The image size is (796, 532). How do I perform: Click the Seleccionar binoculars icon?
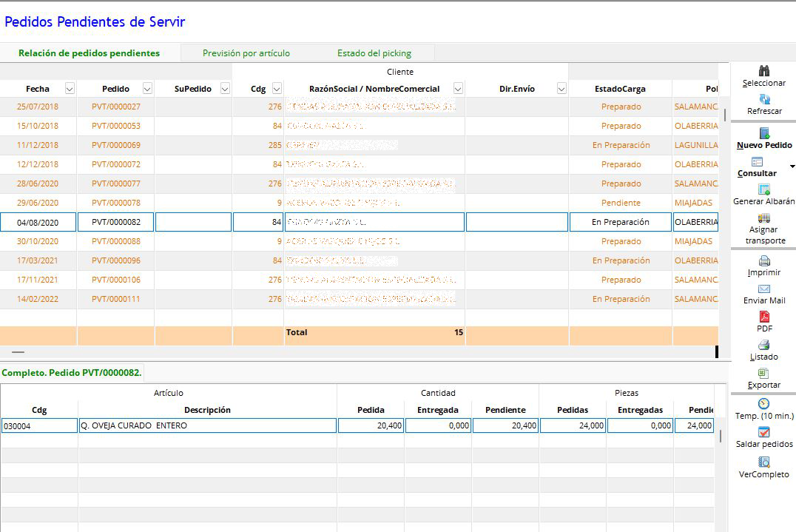tap(764, 71)
